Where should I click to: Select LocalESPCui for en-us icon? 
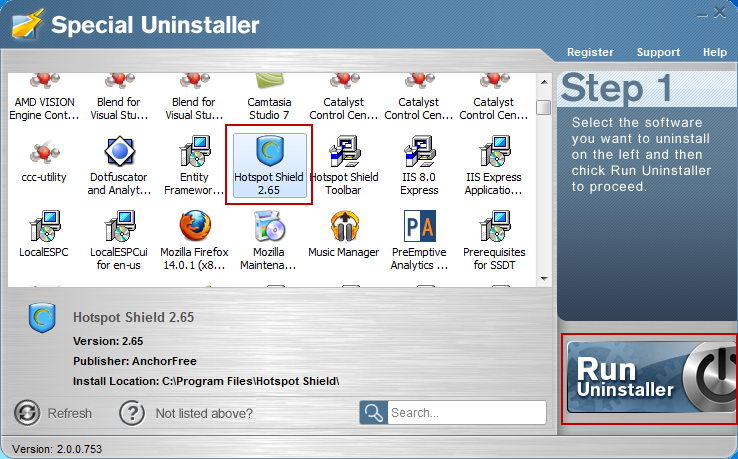tap(120, 226)
